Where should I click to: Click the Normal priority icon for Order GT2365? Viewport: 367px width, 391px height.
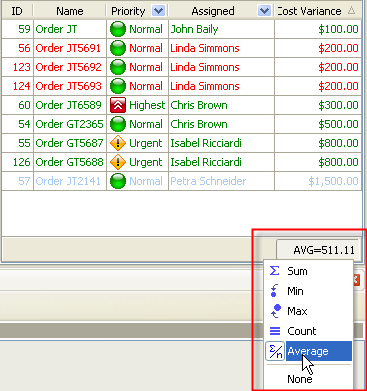(x=118, y=124)
